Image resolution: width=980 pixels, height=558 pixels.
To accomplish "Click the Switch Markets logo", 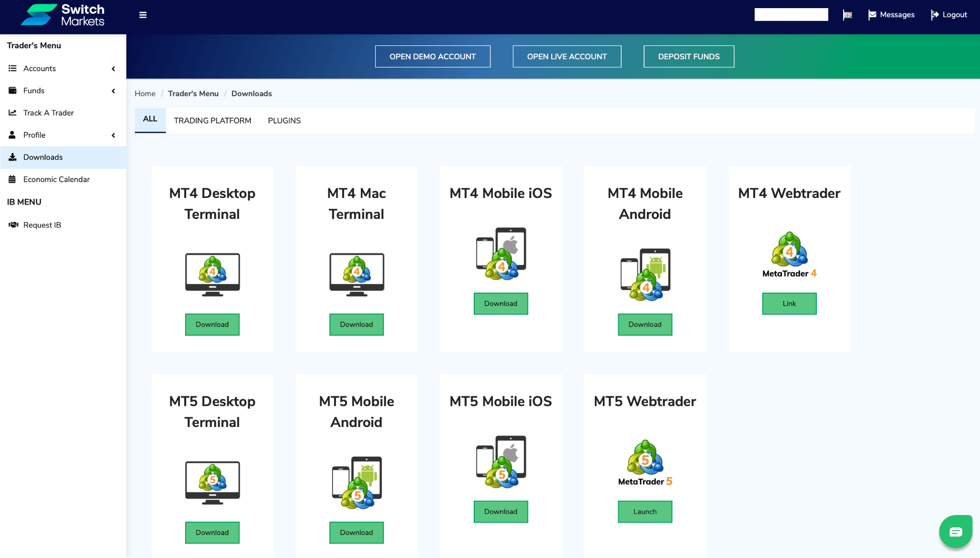I will coord(63,15).
